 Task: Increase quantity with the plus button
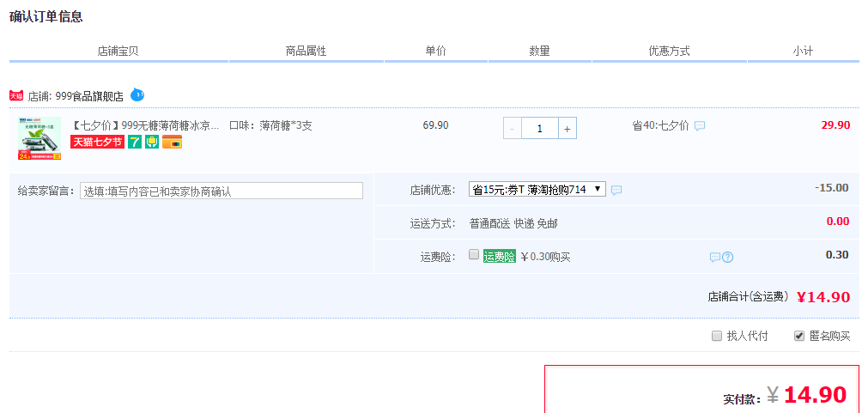pyautogui.click(x=568, y=129)
